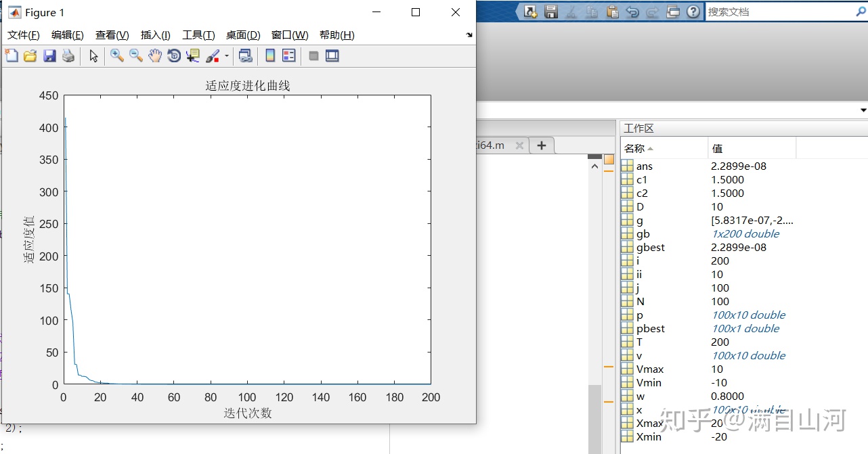This screenshot has width=868, height=454.
Task: Activate the Zoom In magnifier tool
Action: (117, 56)
